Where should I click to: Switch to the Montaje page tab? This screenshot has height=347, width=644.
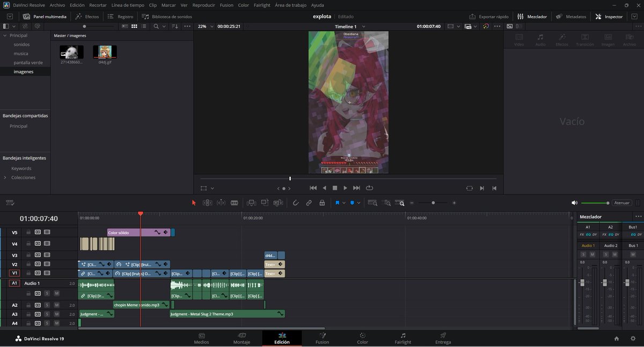coord(241,338)
